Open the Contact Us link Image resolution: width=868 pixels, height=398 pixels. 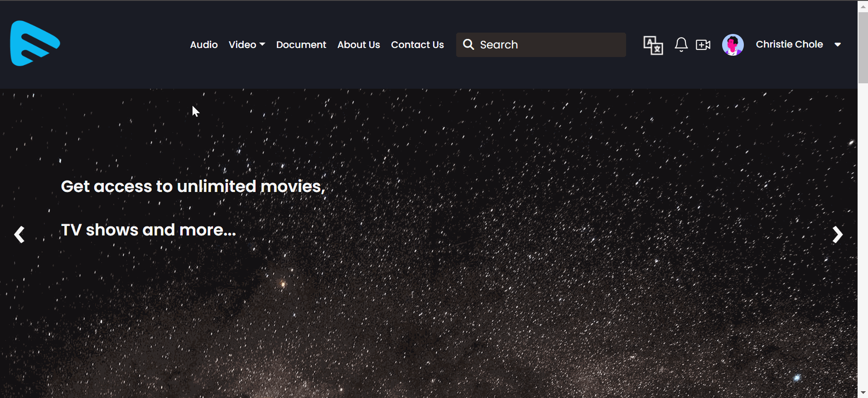coord(417,45)
